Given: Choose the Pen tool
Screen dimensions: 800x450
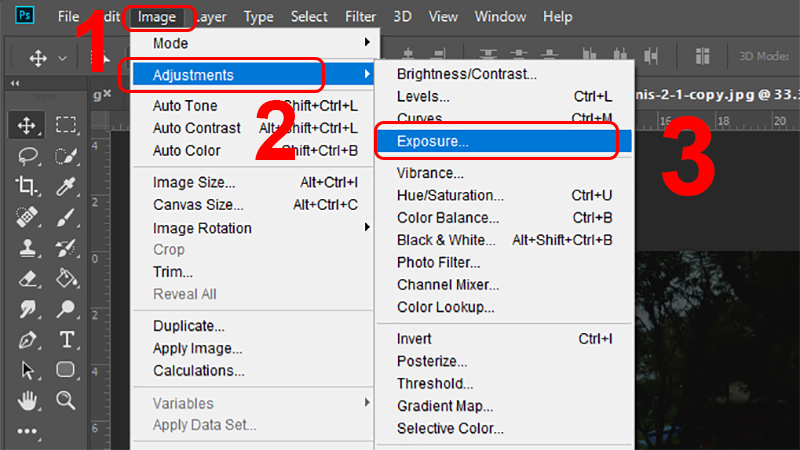Looking at the screenshot, I should click(27, 339).
